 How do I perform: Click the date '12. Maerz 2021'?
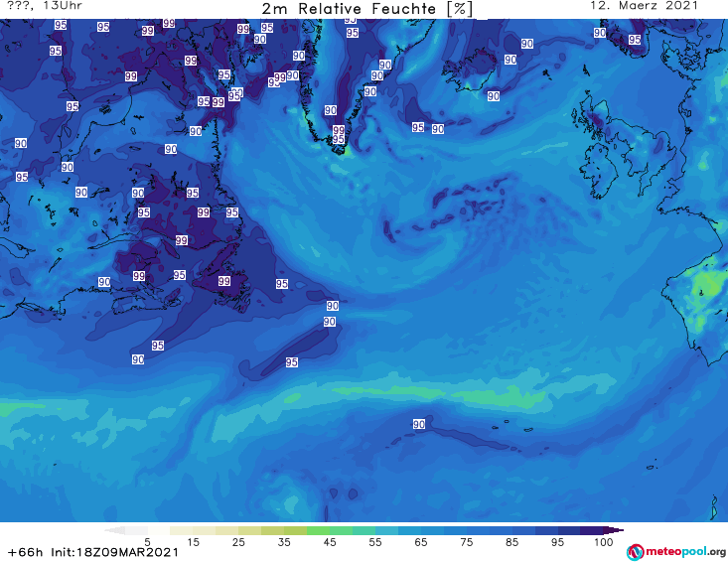[644, 6]
